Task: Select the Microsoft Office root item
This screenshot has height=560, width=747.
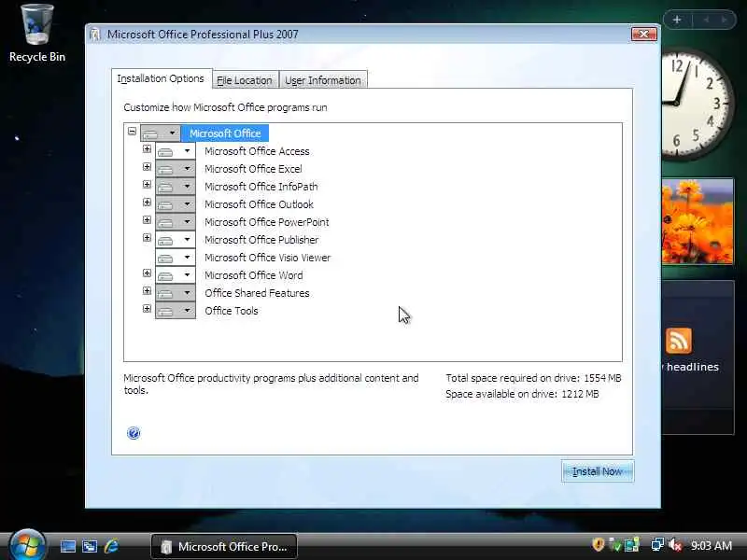Action: tap(225, 133)
